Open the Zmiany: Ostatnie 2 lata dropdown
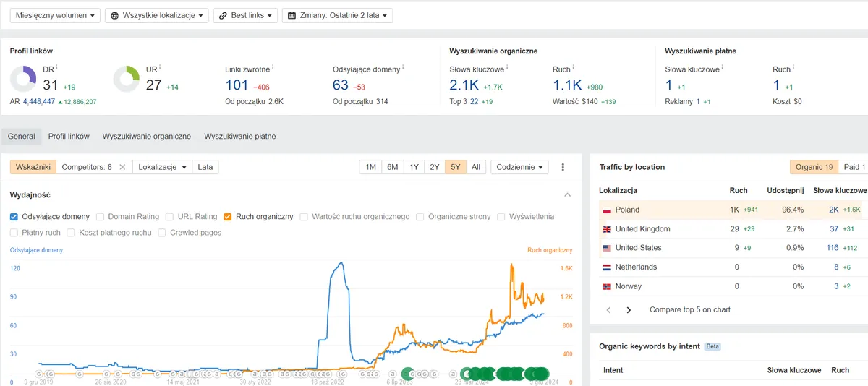This screenshot has height=386, width=868. (337, 15)
